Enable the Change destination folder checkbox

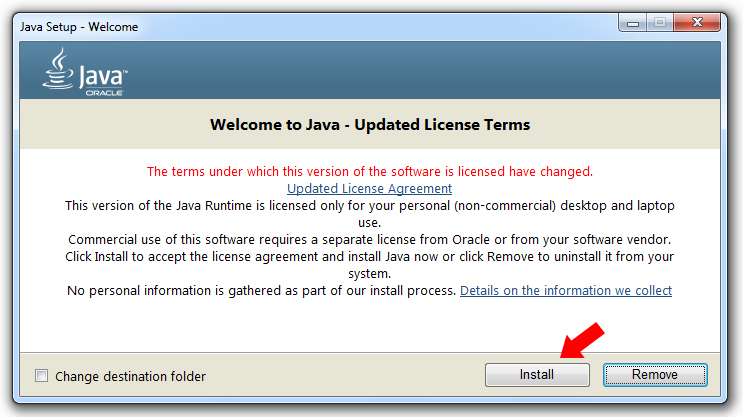42,376
